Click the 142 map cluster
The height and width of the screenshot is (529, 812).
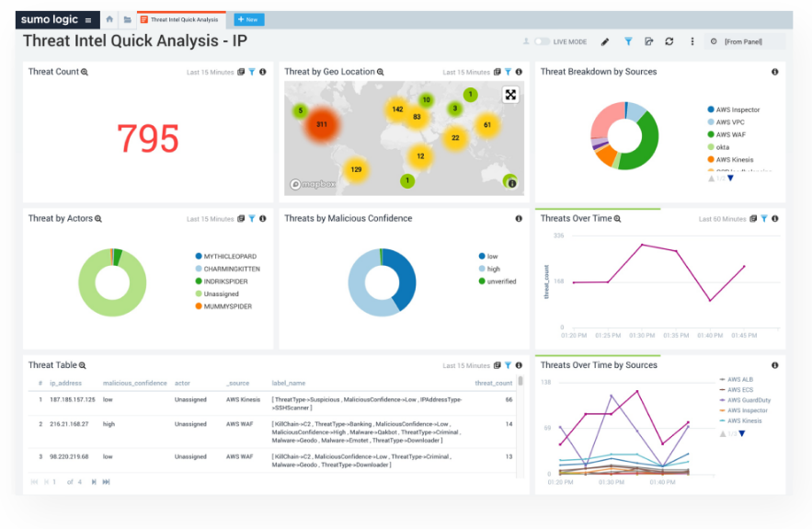point(397,109)
